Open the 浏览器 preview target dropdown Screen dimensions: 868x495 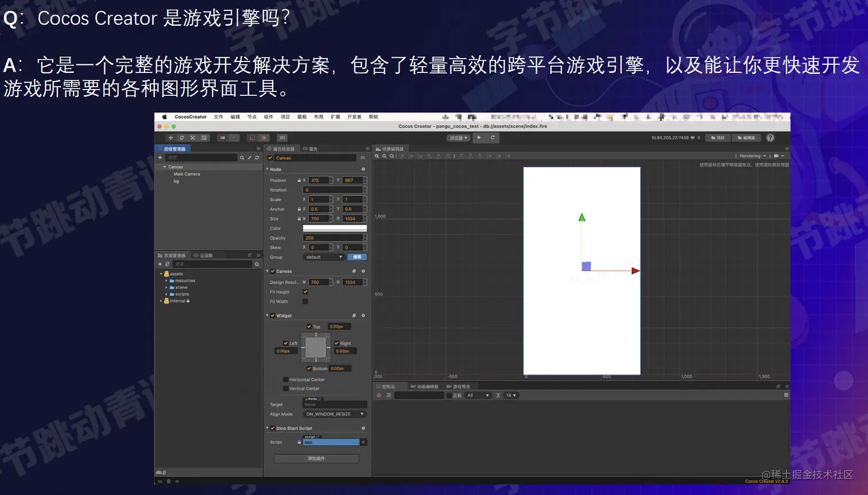[458, 138]
